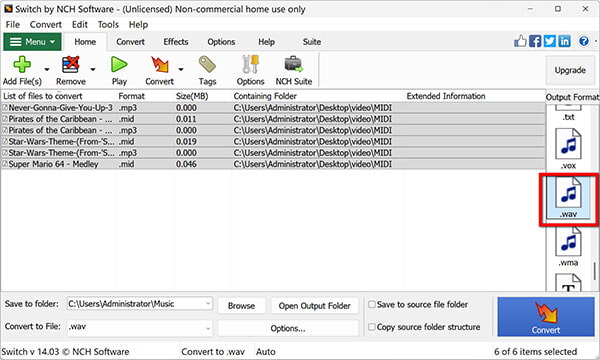Viewport: 600px width, 360px height.
Task: Click the 0.011 size value
Action: 186,119
